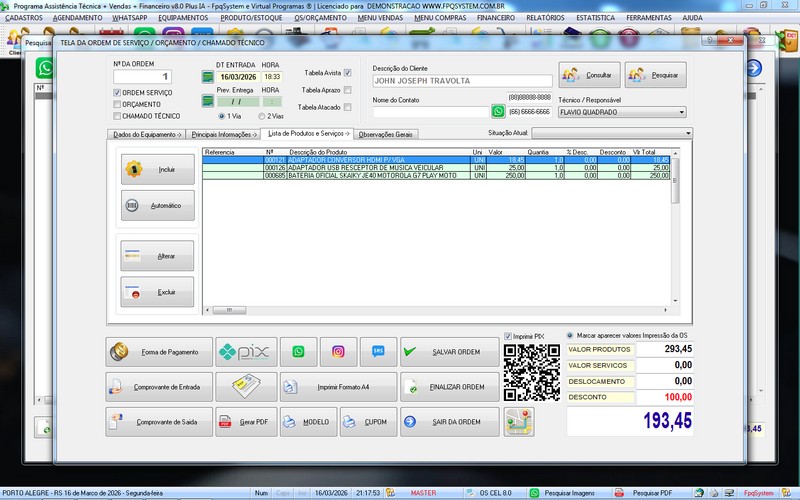
Task: Click the yellow ticket icon button
Action: pyautogui.click(x=245, y=387)
